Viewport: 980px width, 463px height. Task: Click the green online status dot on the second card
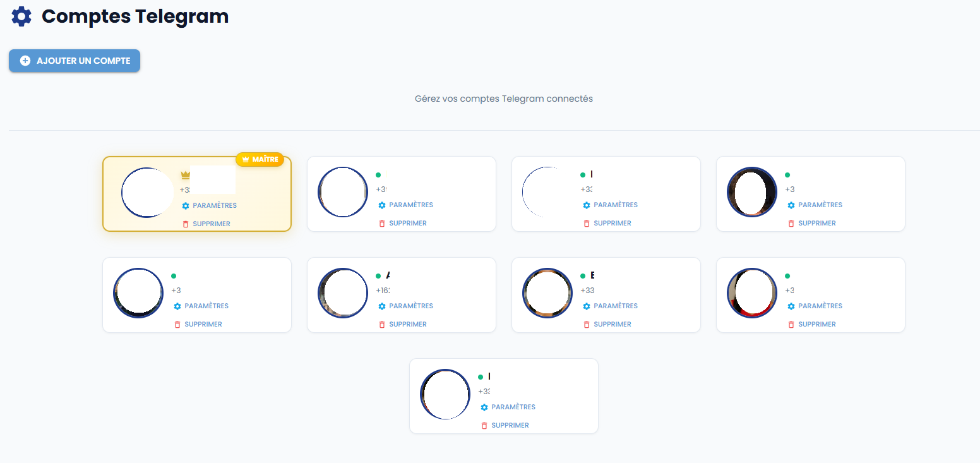(377, 174)
